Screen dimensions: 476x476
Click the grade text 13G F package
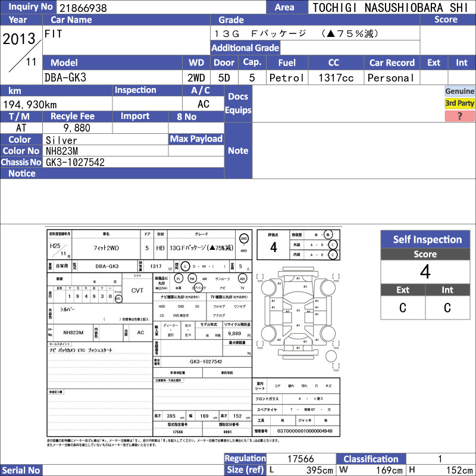[x=260, y=33]
